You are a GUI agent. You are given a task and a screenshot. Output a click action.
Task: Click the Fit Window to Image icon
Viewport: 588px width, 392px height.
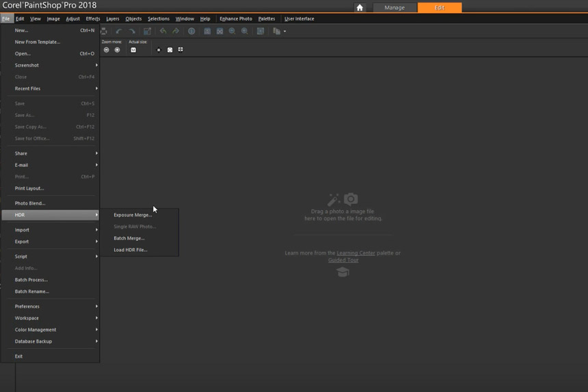tap(219, 31)
